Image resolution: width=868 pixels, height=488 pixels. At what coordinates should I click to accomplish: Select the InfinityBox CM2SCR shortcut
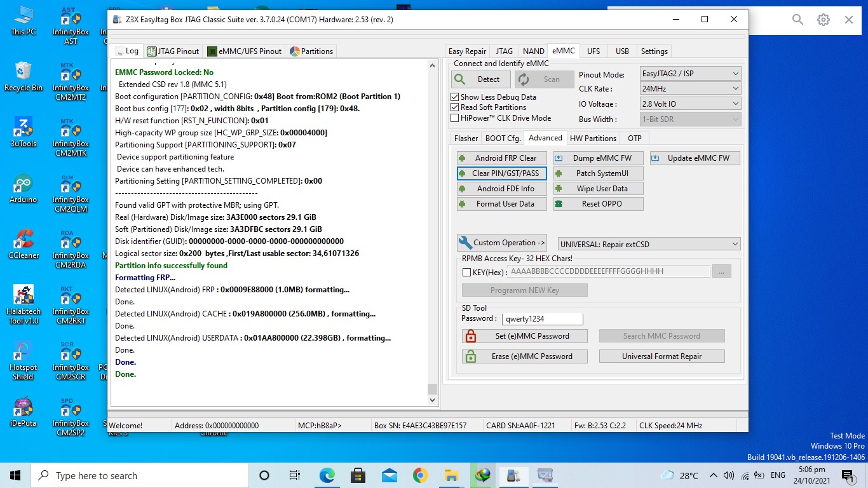click(71, 361)
